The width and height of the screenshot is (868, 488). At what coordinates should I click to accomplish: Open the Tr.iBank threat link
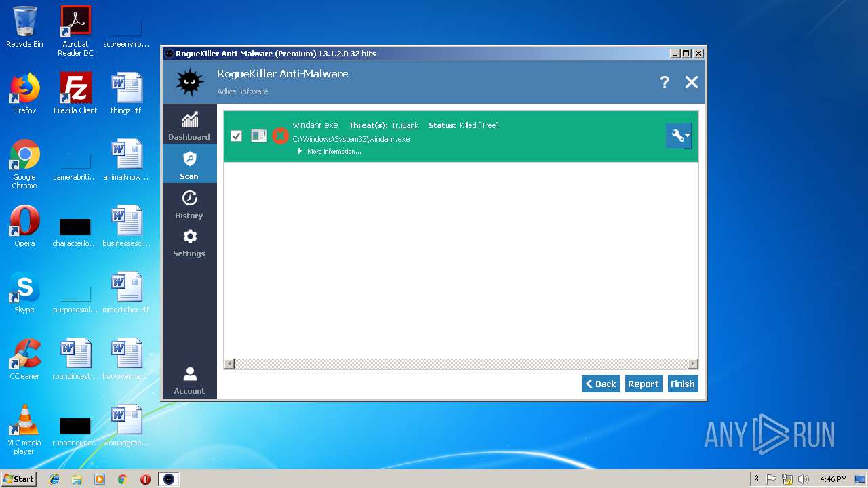405,125
